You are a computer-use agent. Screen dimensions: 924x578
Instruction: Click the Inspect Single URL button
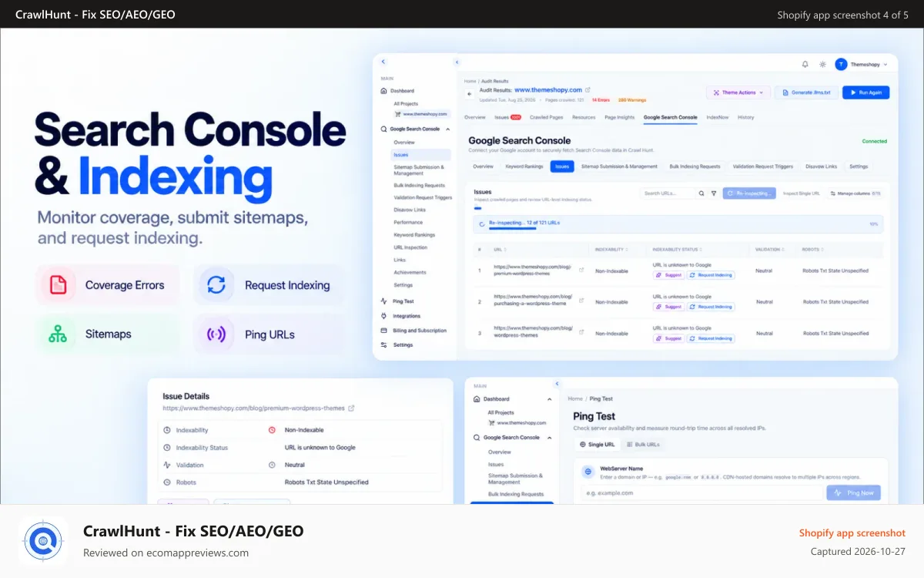coord(802,193)
